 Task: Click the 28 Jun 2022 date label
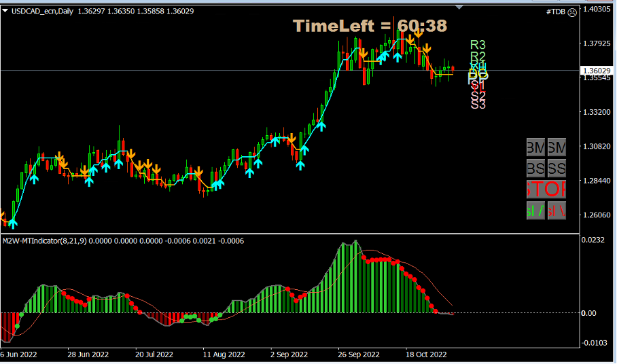88,354
